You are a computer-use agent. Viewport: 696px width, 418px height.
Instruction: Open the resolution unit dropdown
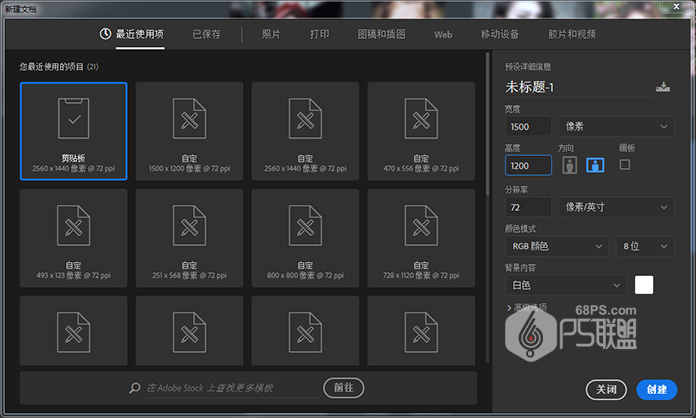(x=616, y=207)
